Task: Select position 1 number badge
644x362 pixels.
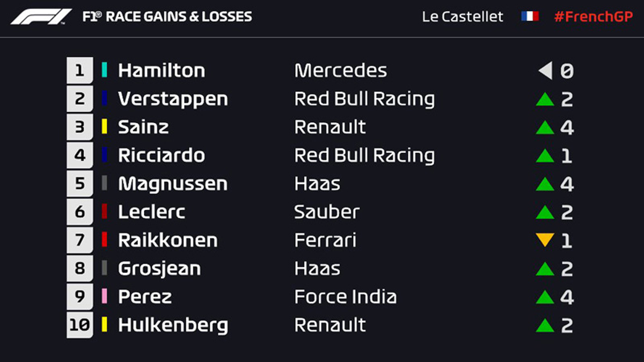Action: pos(80,70)
